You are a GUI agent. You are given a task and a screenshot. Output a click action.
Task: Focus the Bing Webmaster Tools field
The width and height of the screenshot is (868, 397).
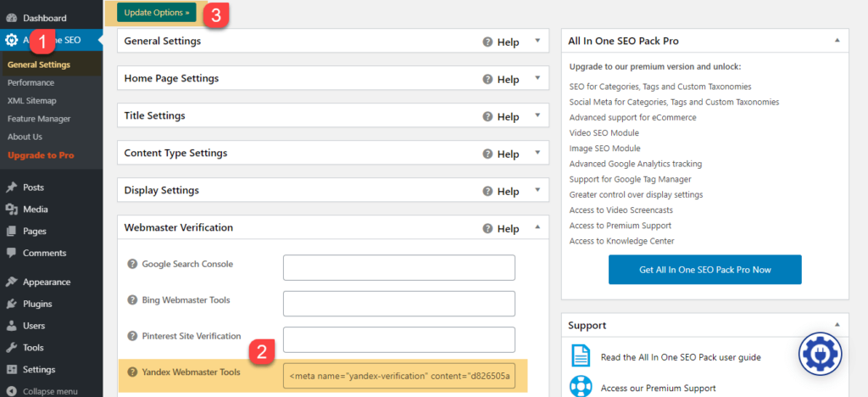(x=399, y=304)
